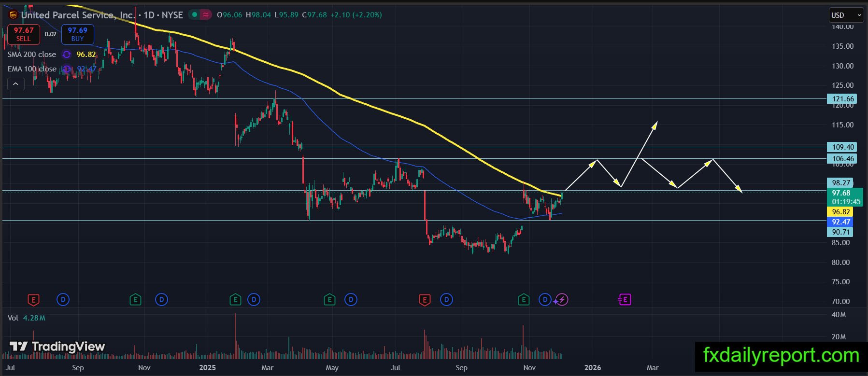Open dividend D marker just right of May
The image size is (868, 376).
(351, 300)
